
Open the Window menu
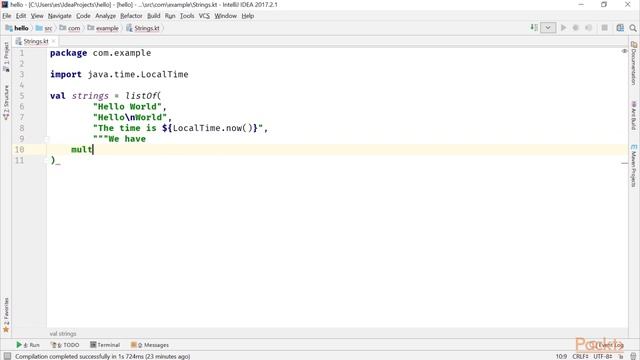225,16
